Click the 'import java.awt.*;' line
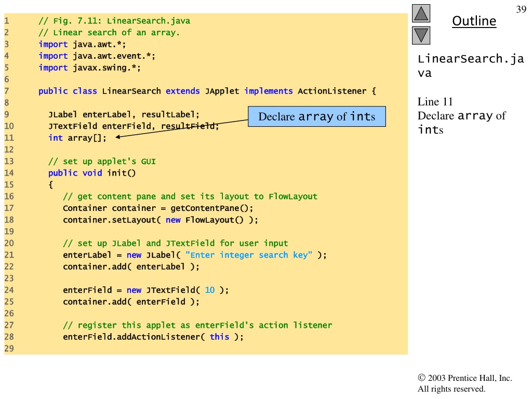The image size is (532, 399). point(82,45)
